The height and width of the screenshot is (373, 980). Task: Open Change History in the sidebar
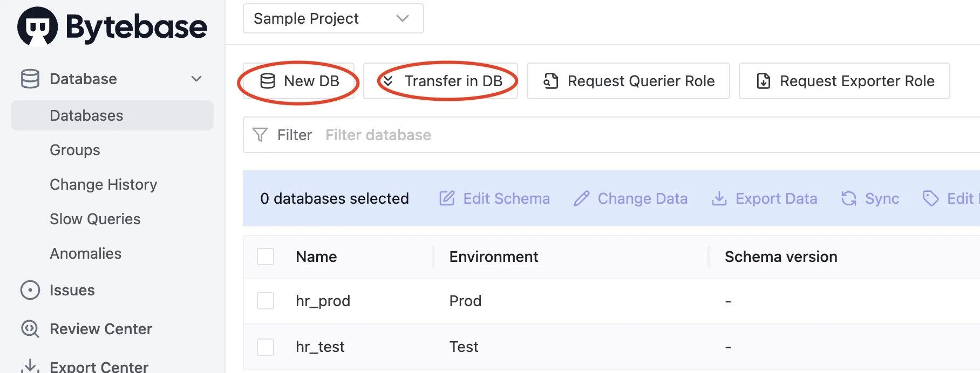click(104, 184)
